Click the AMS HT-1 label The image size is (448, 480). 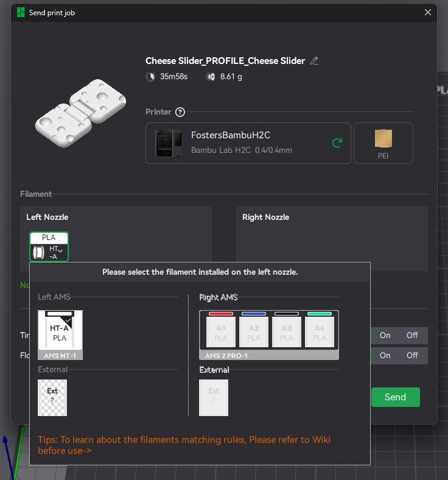click(60, 356)
